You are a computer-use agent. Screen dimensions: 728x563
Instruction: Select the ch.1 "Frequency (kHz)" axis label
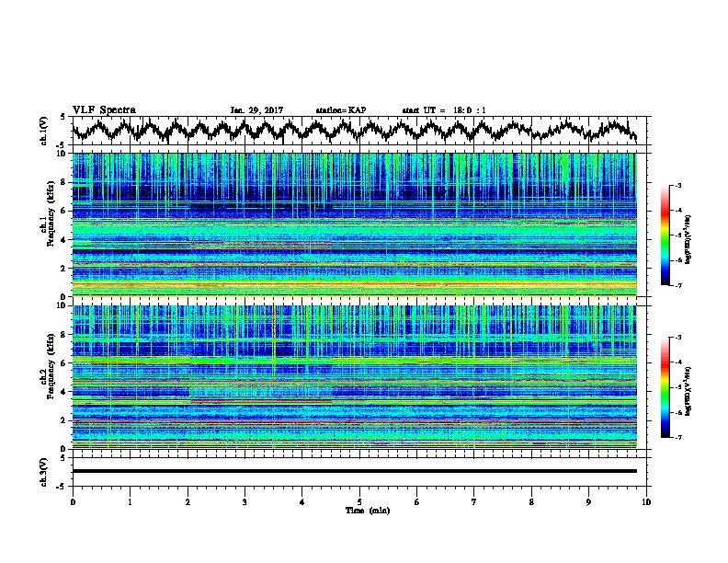click(51, 214)
